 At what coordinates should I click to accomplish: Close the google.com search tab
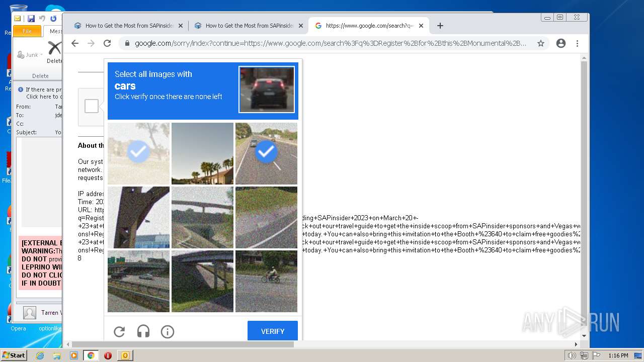point(421,26)
